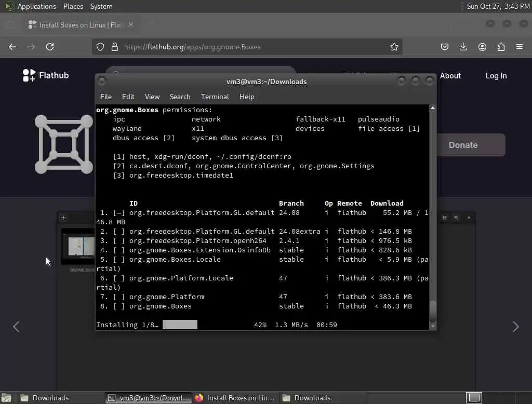Click the installation progress bar
The width and height of the screenshot is (532, 404).
180,325
